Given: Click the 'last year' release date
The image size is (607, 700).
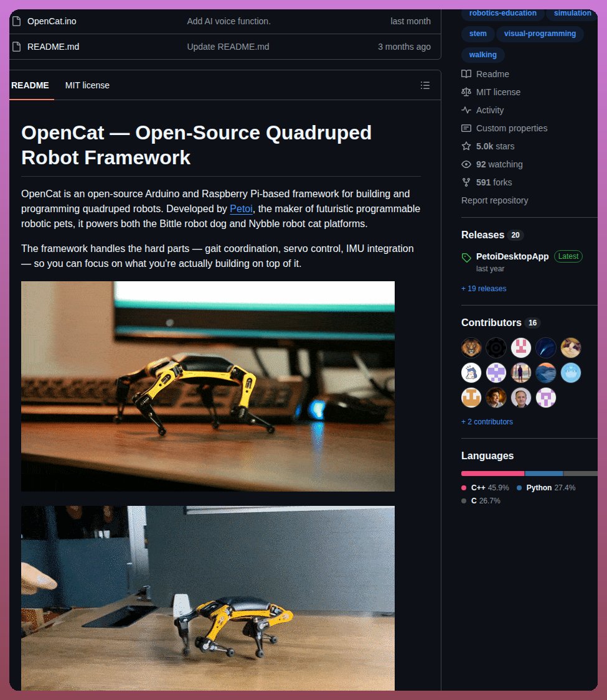Looking at the screenshot, I should pyautogui.click(x=490, y=269).
